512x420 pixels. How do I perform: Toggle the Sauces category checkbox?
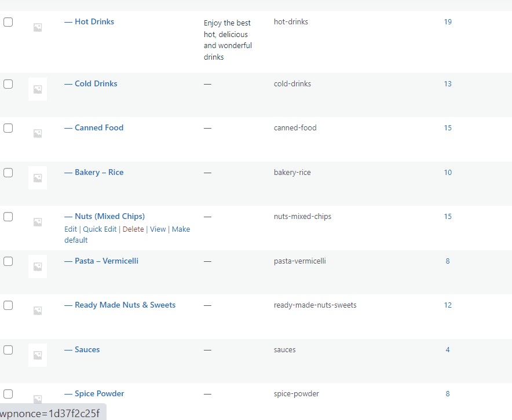coord(8,350)
